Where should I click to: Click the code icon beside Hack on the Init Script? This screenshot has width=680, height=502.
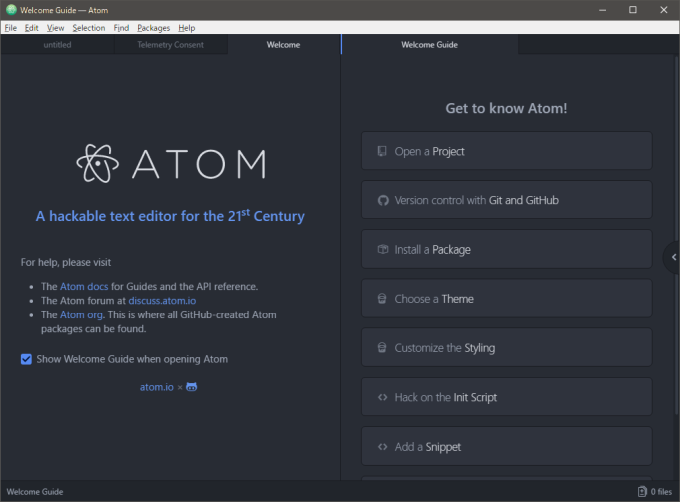coord(382,397)
